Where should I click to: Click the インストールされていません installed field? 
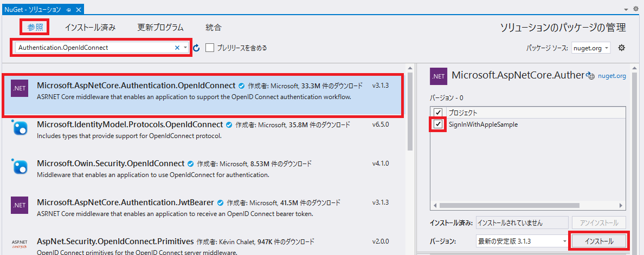[522, 223]
